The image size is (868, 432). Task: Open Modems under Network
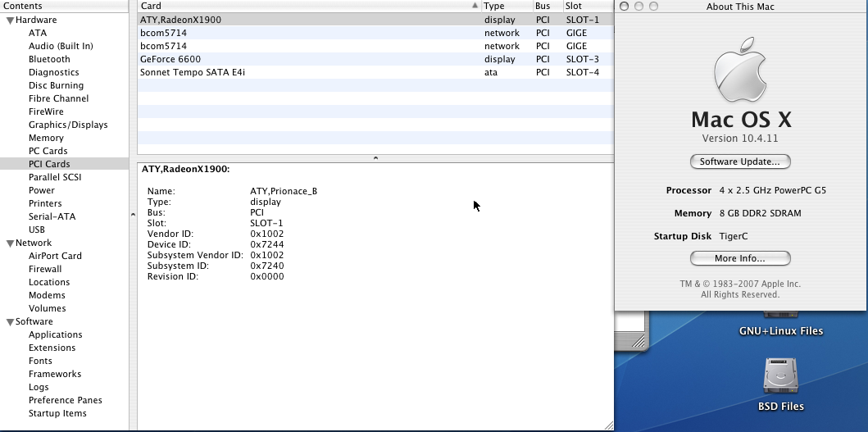pyautogui.click(x=47, y=295)
